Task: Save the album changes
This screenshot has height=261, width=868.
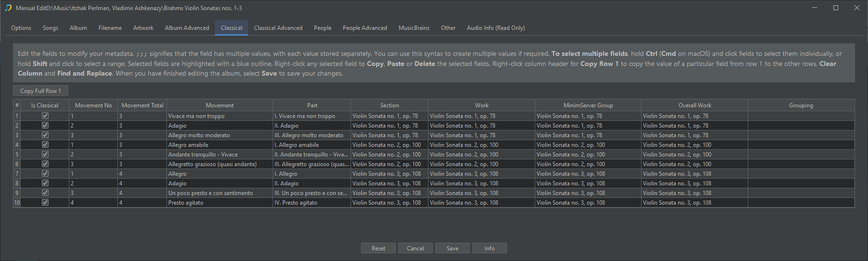Action: point(453,248)
